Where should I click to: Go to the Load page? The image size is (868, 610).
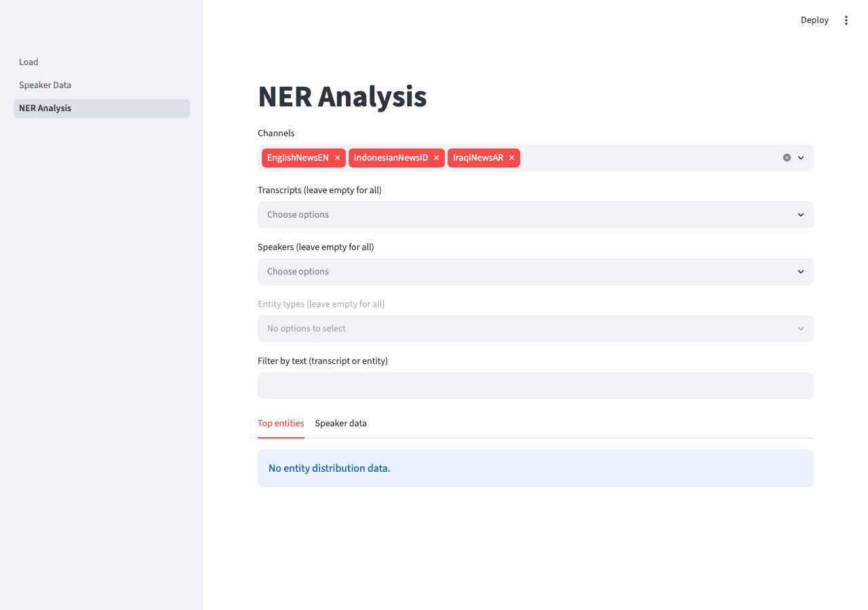102,62
